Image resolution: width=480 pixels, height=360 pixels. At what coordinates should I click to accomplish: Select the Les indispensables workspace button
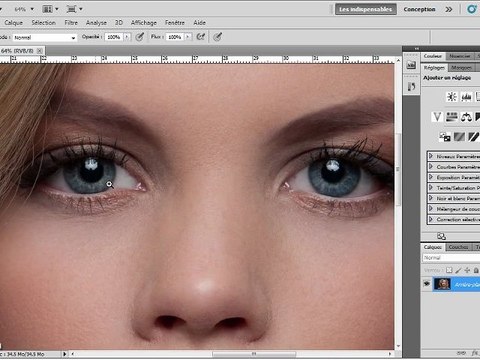point(366,9)
